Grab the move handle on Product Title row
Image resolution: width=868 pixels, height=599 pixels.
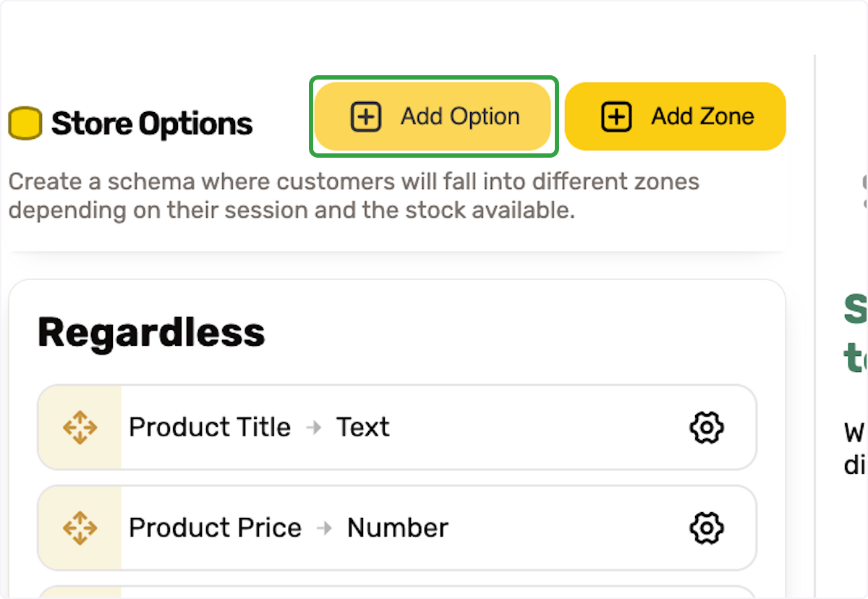80,428
